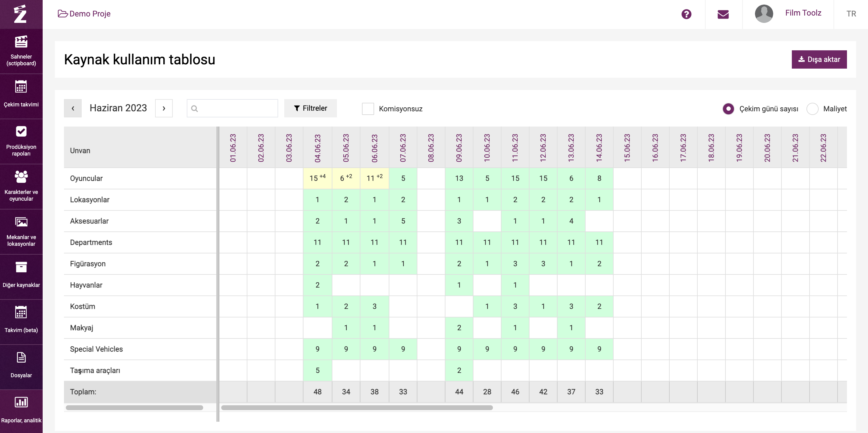Click the Special Vehicles row title

pos(96,349)
